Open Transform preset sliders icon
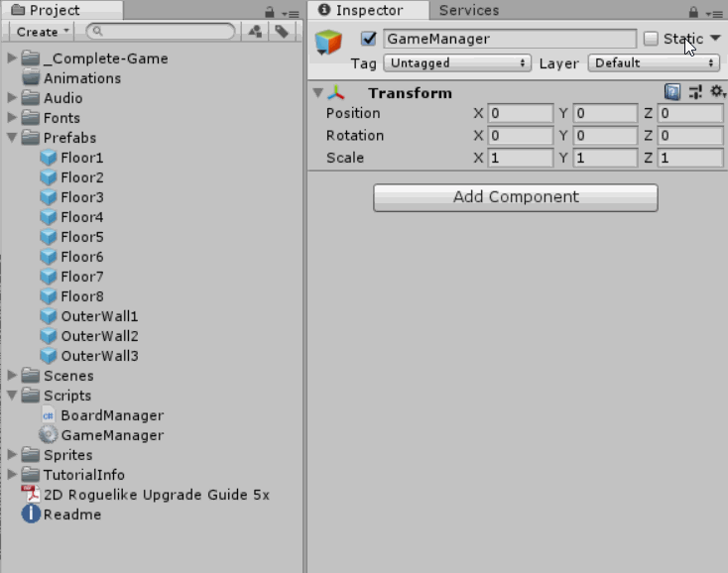728x573 pixels. 695,92
